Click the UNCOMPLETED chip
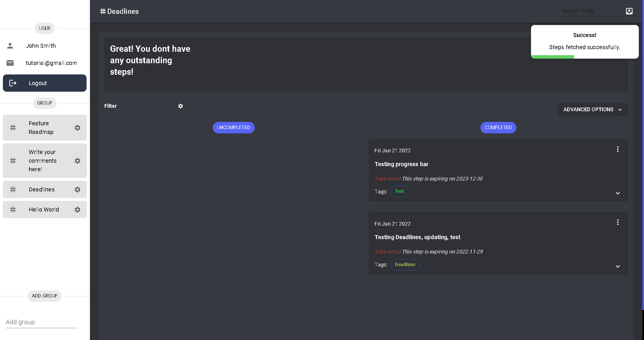The height and width of the screenshot is (340, 644). (x=233, y=128)
